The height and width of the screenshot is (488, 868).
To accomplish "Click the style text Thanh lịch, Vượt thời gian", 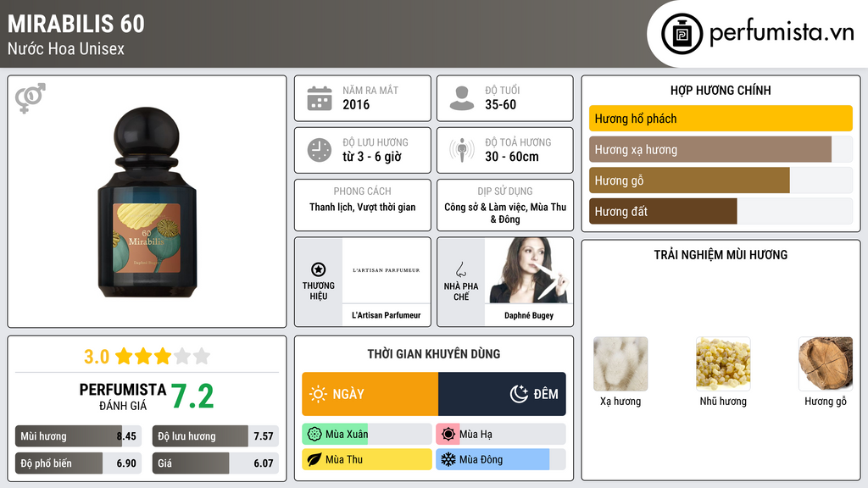I will (363, 207).
